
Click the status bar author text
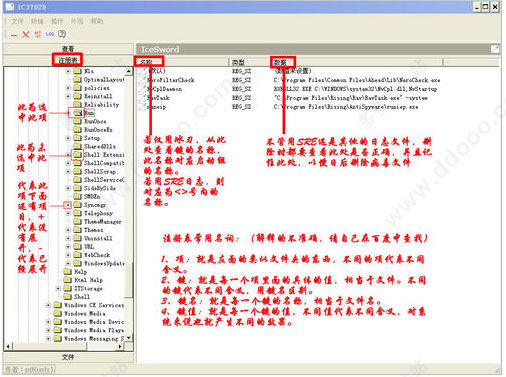point(29,369)
